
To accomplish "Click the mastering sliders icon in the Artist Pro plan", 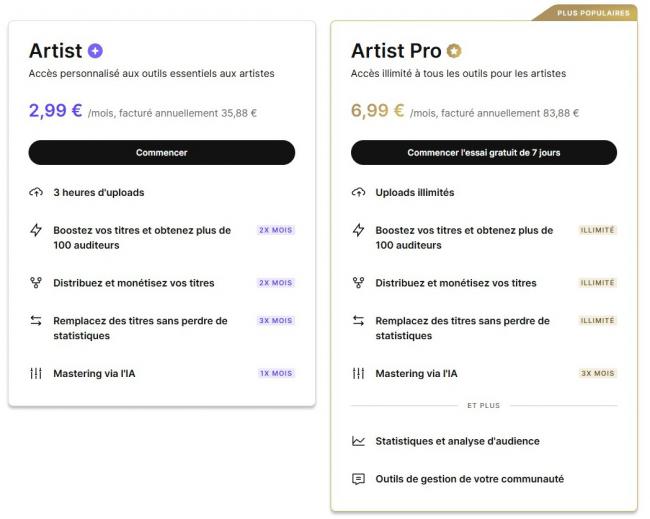I will [x=359, y=373].
